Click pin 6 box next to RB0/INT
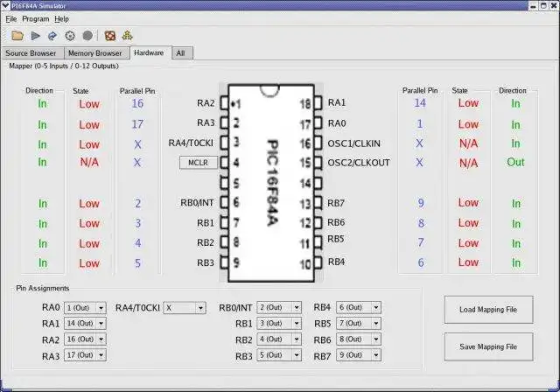Screen dimensions: 560x392 (224, 202)
